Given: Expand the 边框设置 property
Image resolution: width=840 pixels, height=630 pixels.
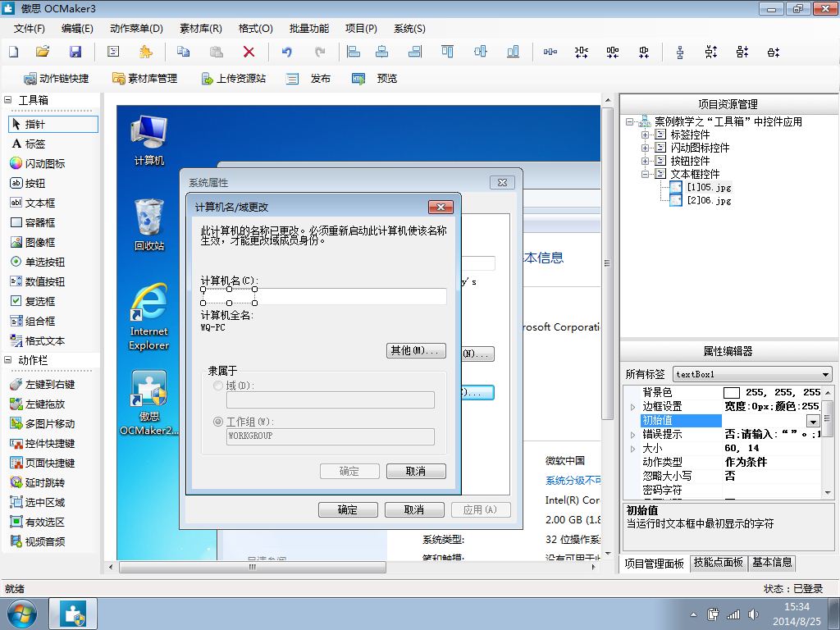Looking at the screenshot, I should 632,407.
